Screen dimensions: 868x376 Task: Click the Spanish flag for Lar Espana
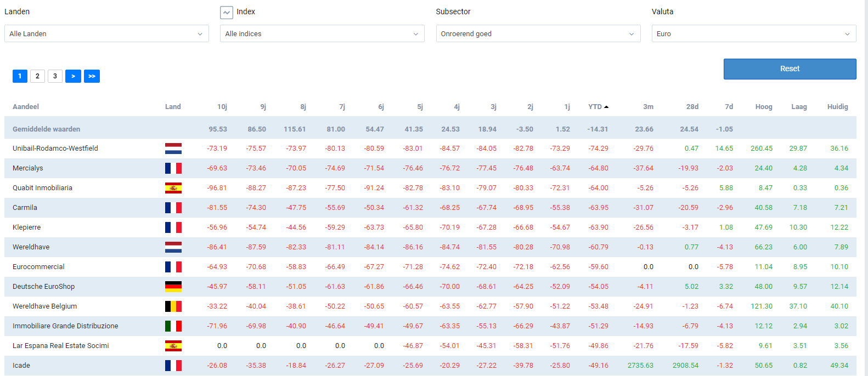click(x=173, y=346)
